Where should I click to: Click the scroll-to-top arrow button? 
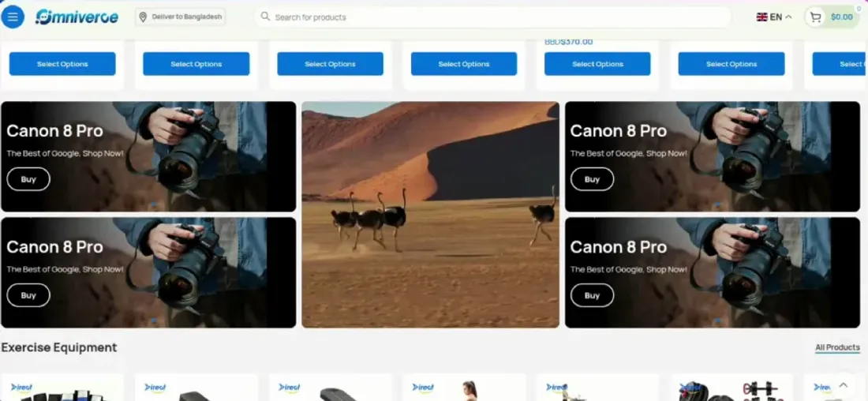(x=843, y=385)
